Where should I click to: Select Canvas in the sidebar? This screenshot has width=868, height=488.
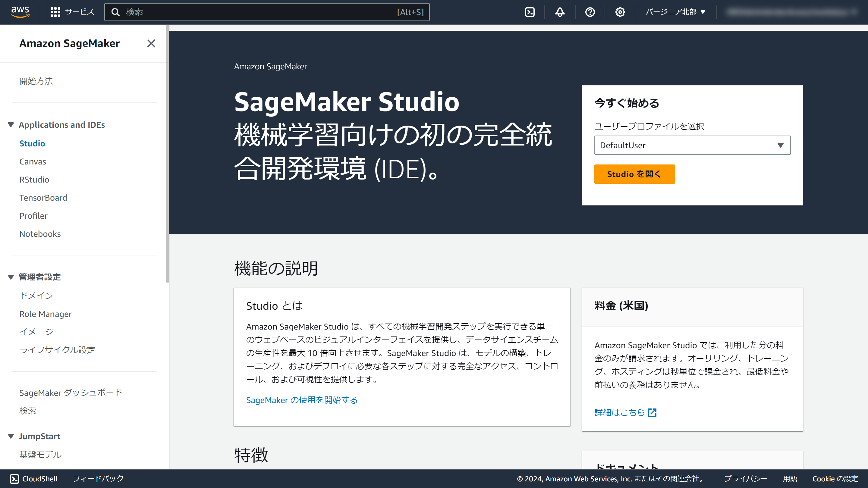click(32, 161)
